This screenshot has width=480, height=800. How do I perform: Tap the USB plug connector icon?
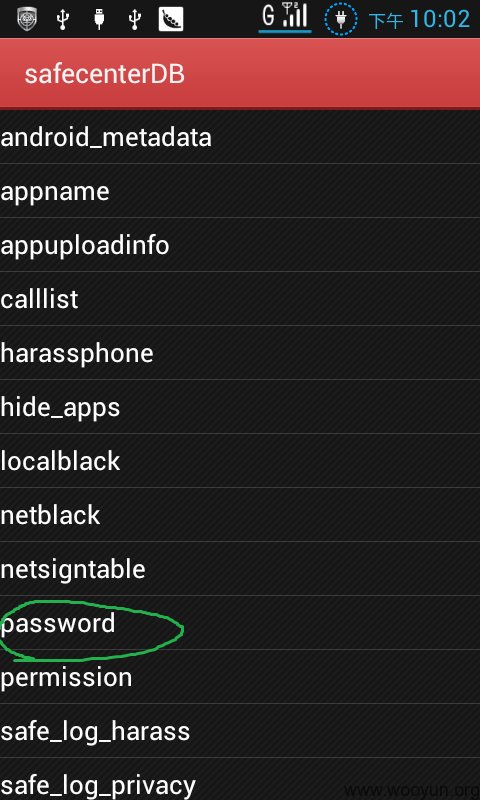[99, 19]
